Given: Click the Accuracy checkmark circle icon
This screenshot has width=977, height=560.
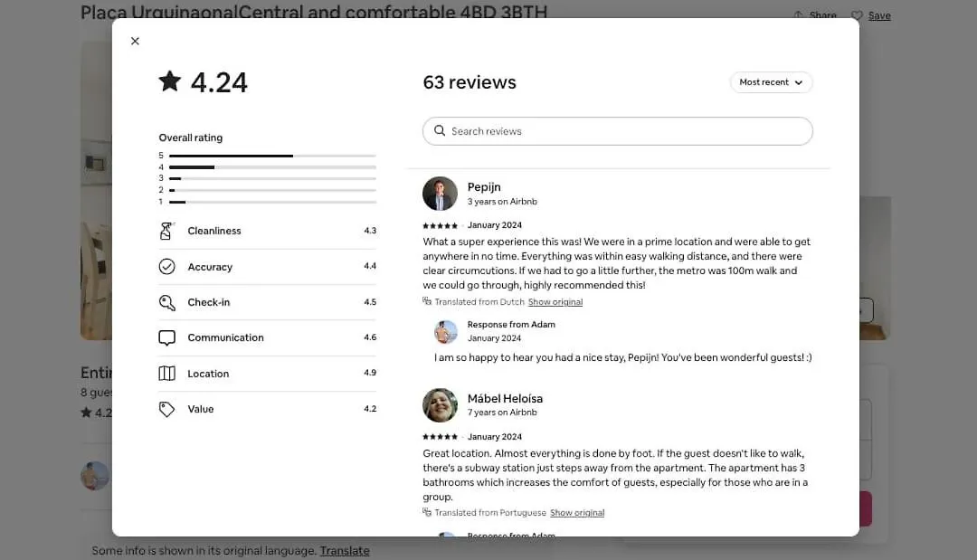Looking at the screenshot, I should pos(167,267).
